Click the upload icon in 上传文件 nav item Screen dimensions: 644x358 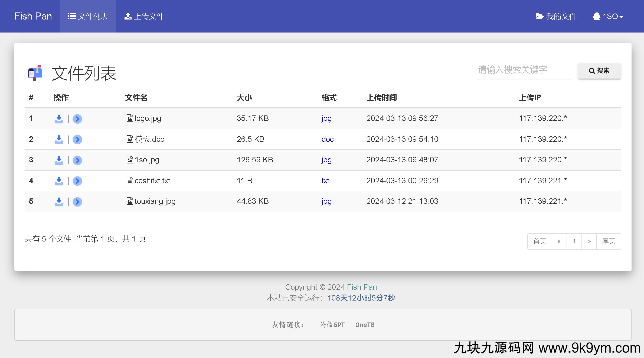128,16
